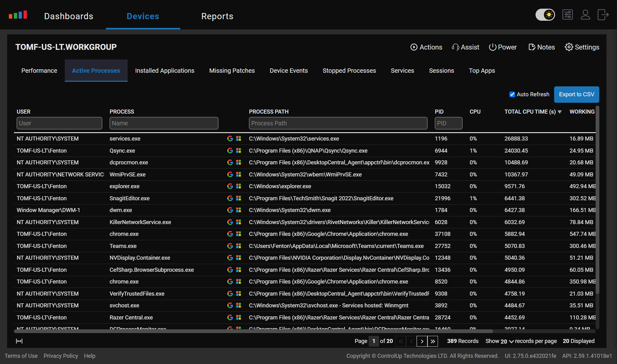Focus the User filter field
Viewport: 617px width, 364px height.
click(59, 123)
